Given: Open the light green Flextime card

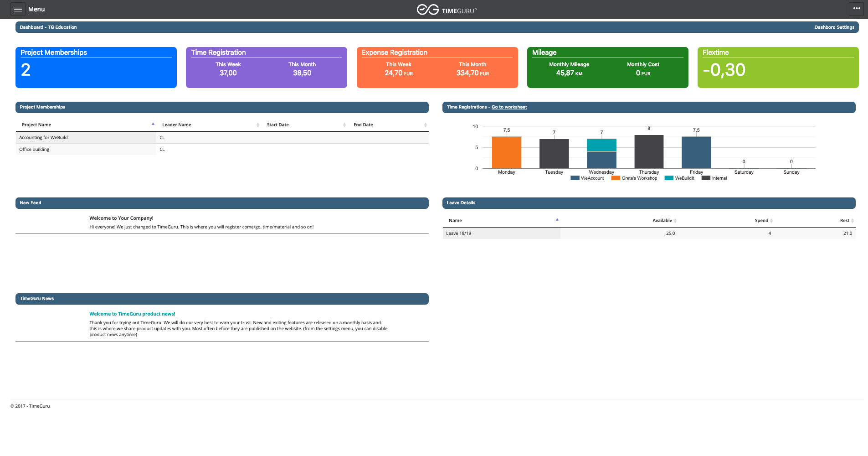Looking at the screenshot, I should tap(778, 67).
